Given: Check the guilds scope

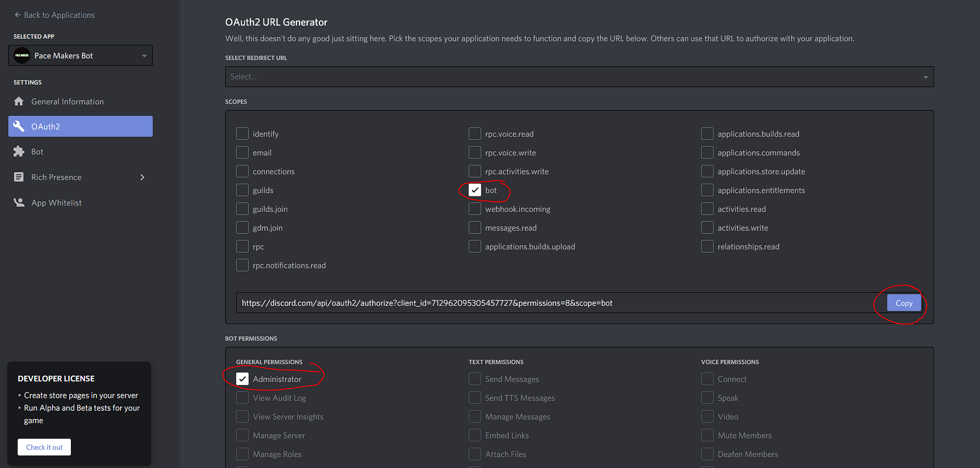Looking at the screenshot, I should pyautogui.click(x=243, y=190).
